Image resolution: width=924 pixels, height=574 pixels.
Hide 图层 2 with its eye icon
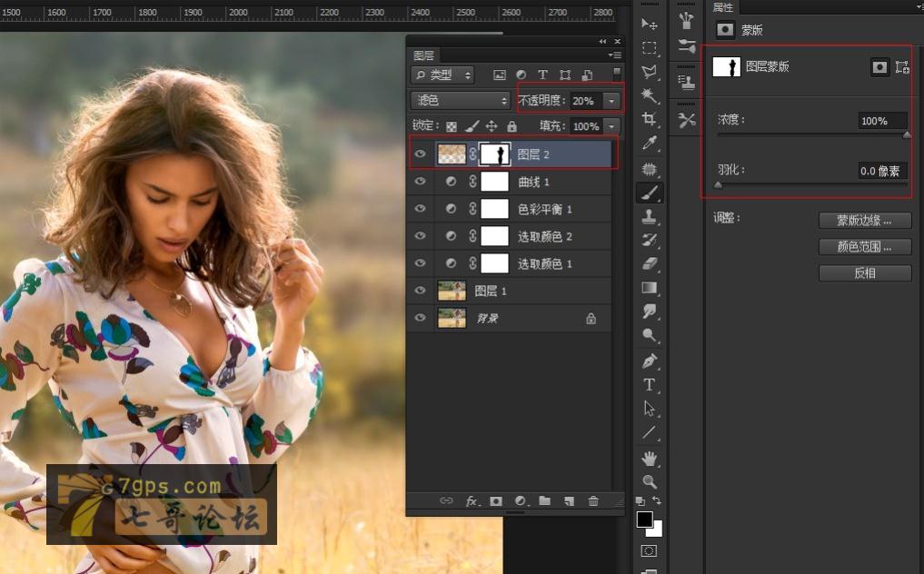[420, 153]
